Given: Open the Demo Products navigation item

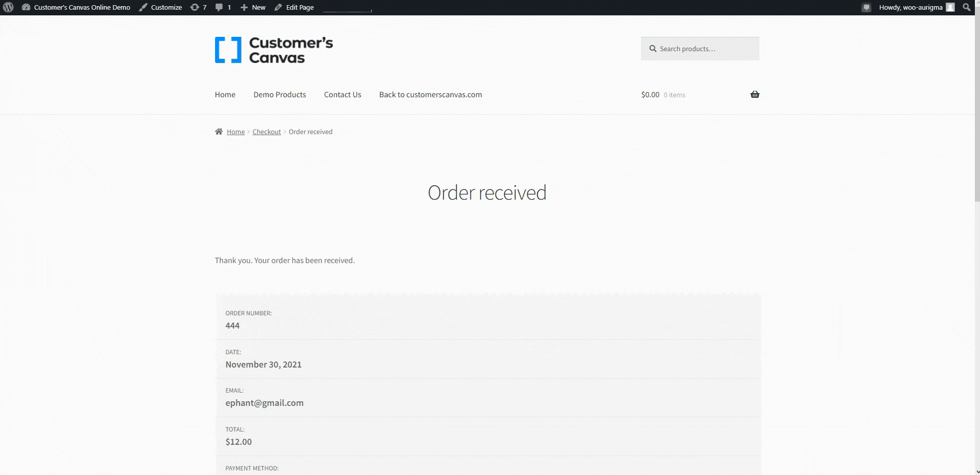Looking at the screenshot, I should [280, 94].
